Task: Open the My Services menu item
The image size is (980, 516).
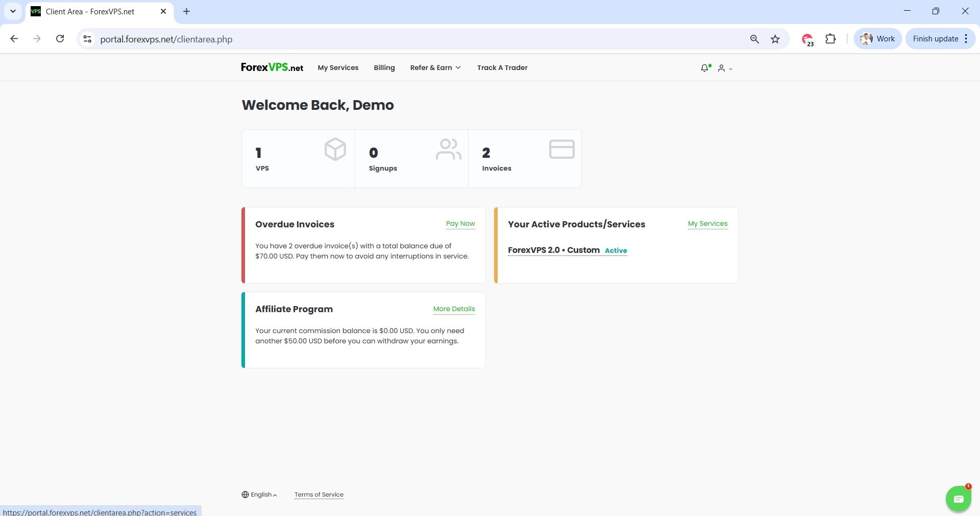Action: point(338,67)
